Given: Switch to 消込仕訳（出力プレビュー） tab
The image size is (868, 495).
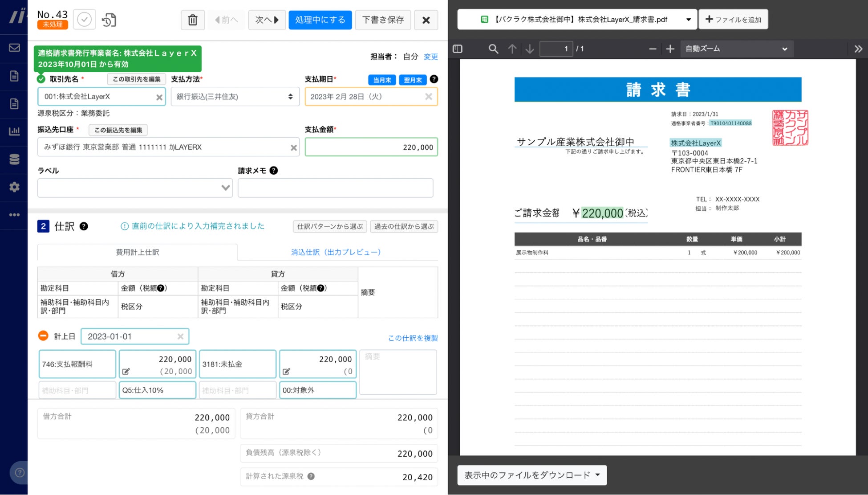Looking at the screenshot, I should (x=336, y=252).
